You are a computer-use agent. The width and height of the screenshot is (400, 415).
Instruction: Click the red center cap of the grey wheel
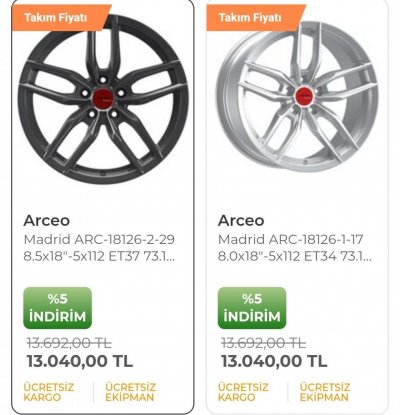(x=103, y=97)
